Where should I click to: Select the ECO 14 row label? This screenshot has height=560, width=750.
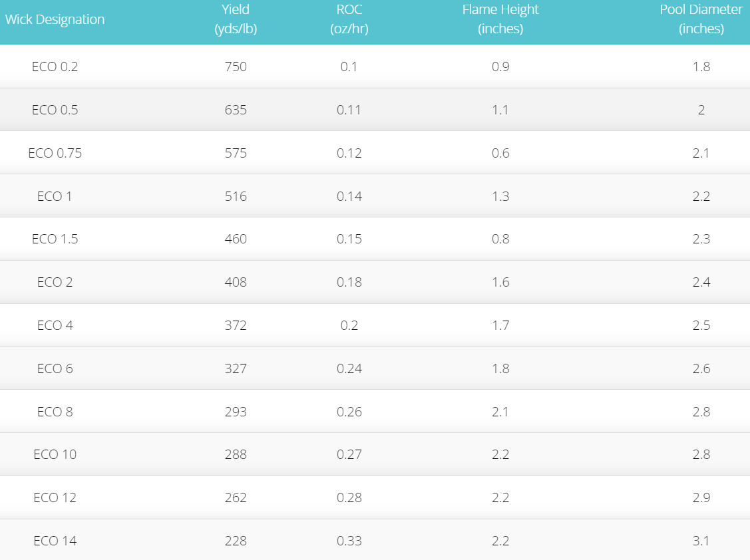point(55,541)
